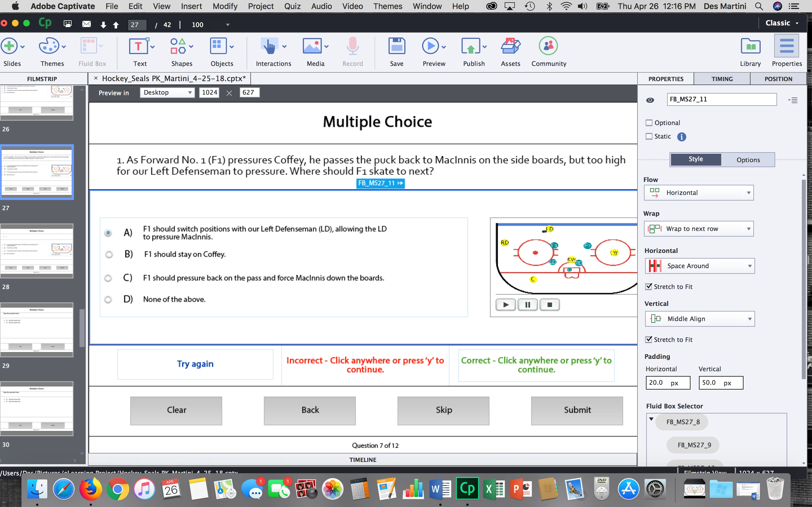Open the Interactions toolbar icon
This screenshot has height=507, width=812.
point(269,46)
